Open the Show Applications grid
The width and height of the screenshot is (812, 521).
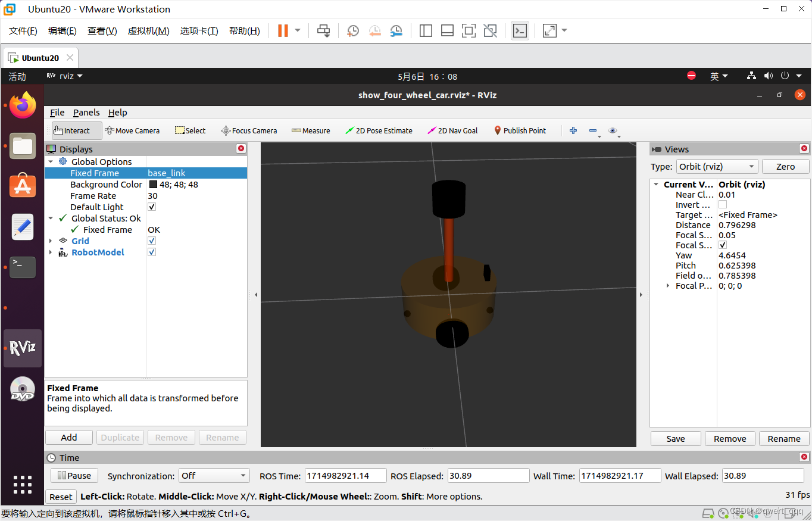23,484
